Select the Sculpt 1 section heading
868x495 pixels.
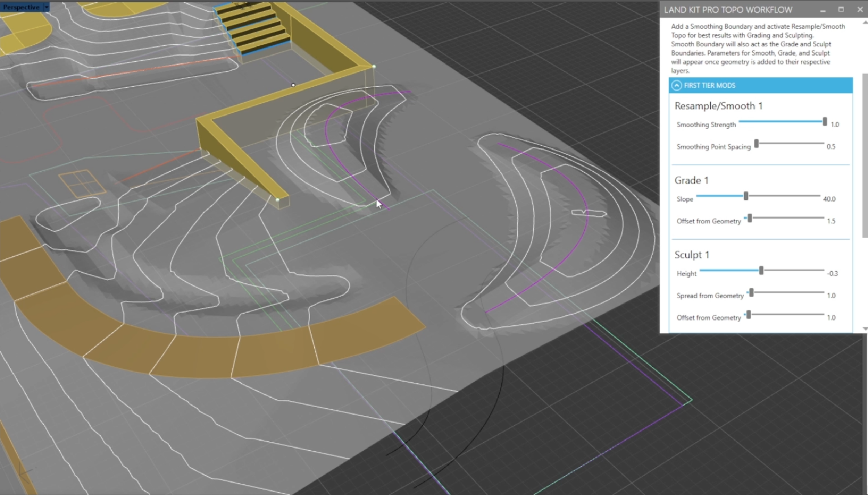692,254
